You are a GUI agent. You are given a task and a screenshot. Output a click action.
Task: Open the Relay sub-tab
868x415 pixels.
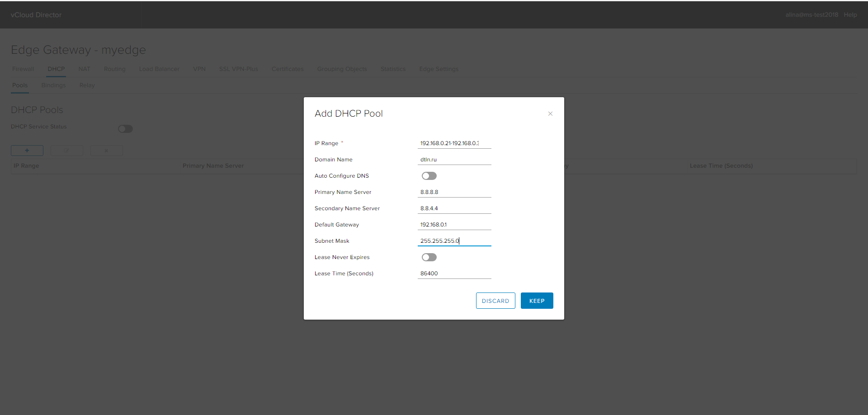[x=87, y=85]
